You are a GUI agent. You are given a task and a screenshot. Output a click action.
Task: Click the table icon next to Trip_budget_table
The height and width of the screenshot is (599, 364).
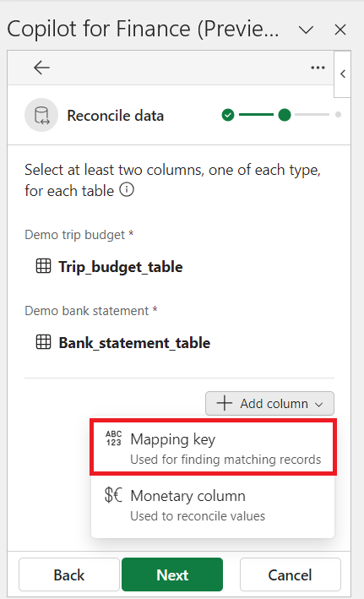(43, 266)
